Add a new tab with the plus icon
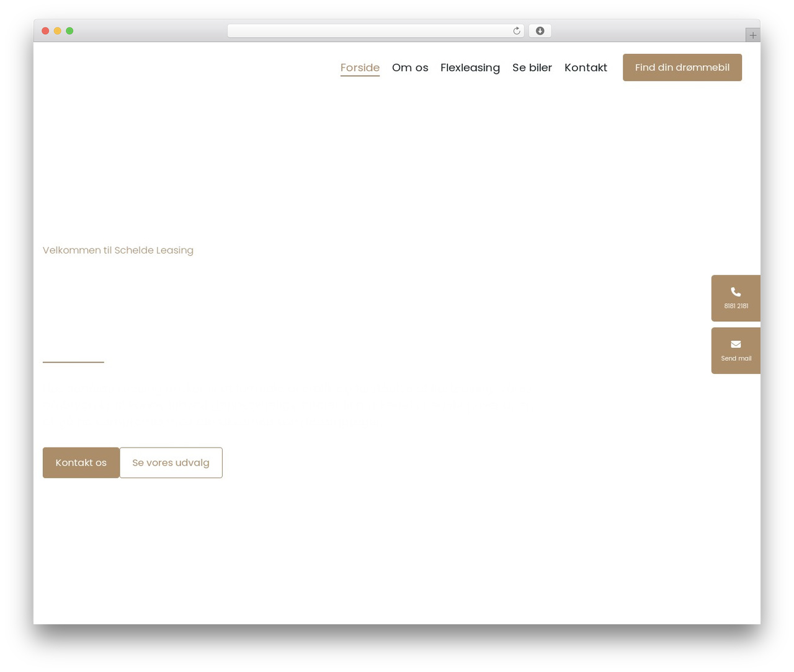794x672 pixels. point(752,35)
